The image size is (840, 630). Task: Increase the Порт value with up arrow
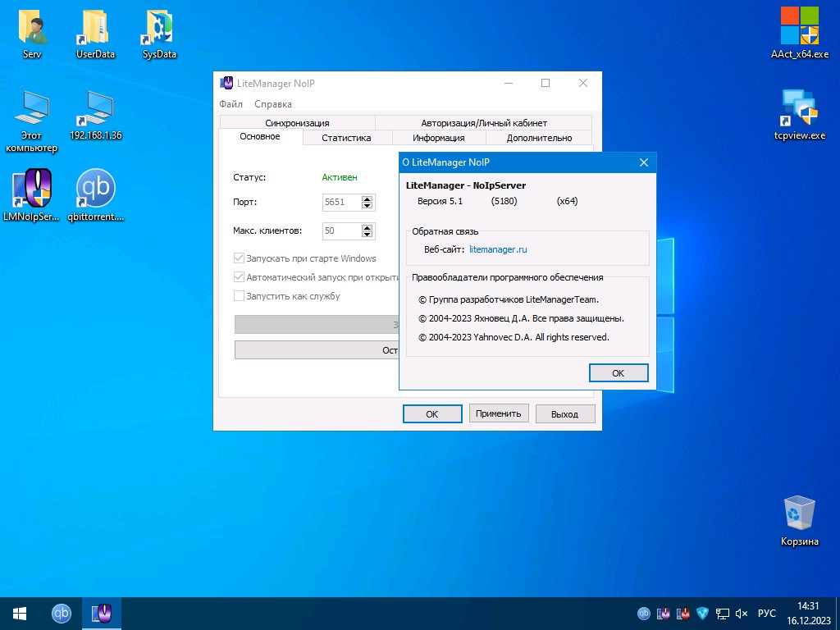[x=367, y=199]
